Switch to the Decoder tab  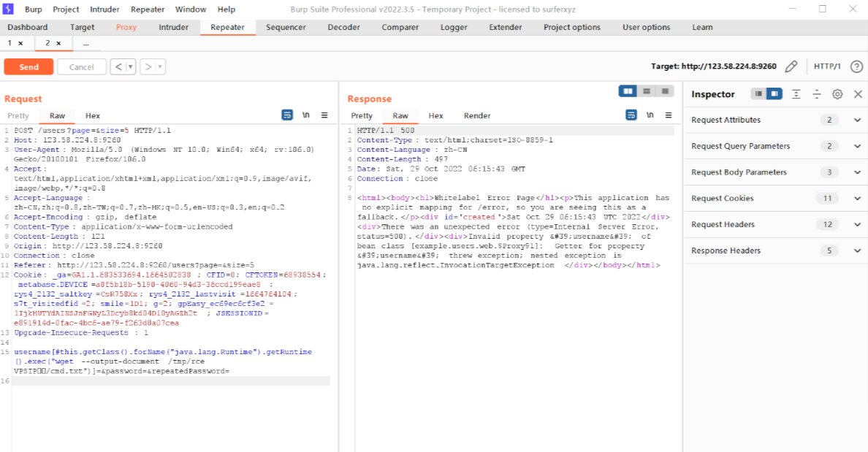[344, 27]
